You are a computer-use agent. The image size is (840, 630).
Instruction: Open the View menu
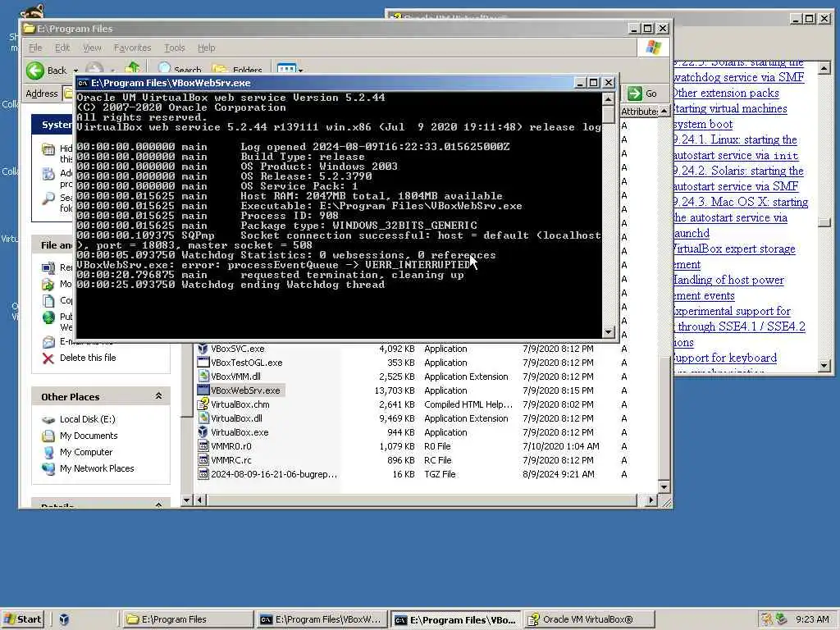(92, 48)
